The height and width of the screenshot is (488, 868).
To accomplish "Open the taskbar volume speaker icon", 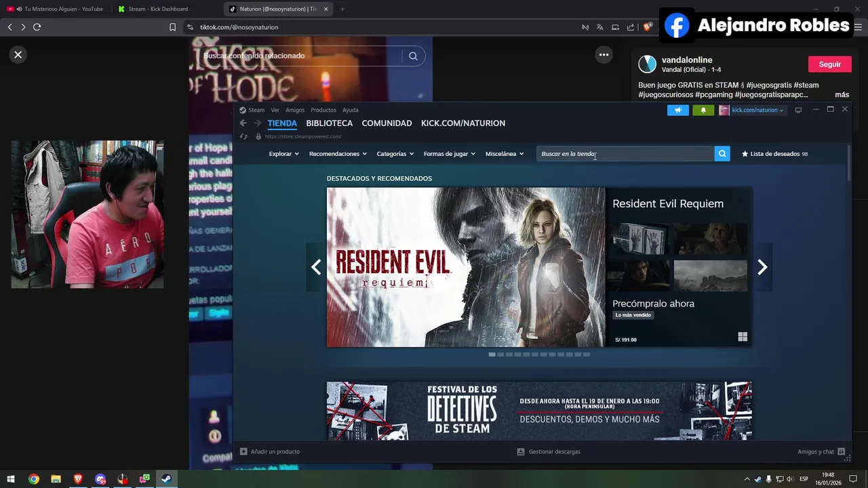I will click(790, 479).
